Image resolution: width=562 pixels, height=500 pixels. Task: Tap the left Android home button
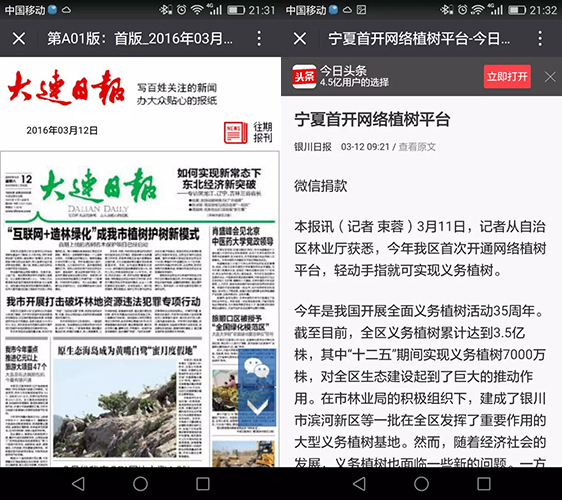(x=140, y=484)
